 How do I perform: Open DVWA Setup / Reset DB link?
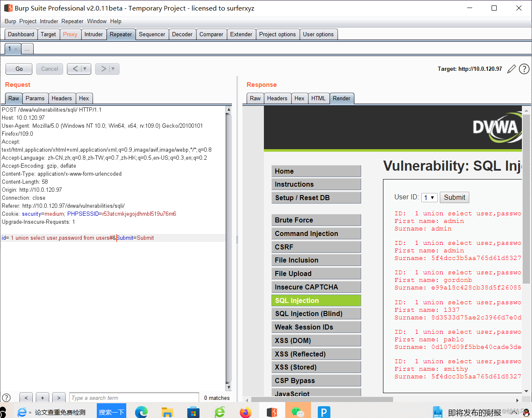[316, 198]
